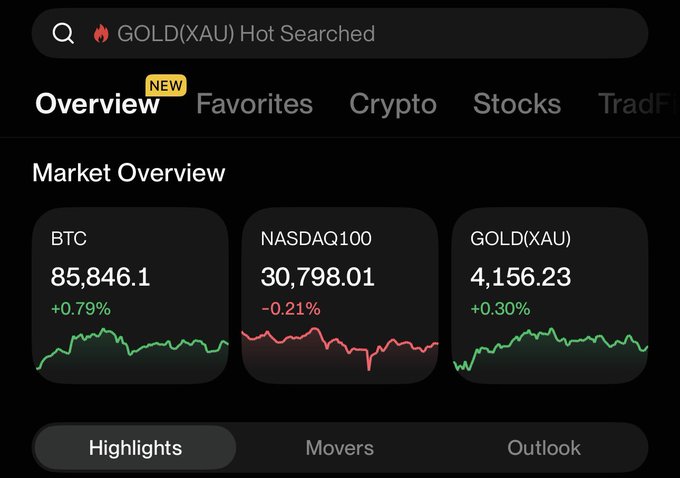Click the yellow NEW badge on Overview
Screen dimensions: 680x478
[x=166, y=85]
